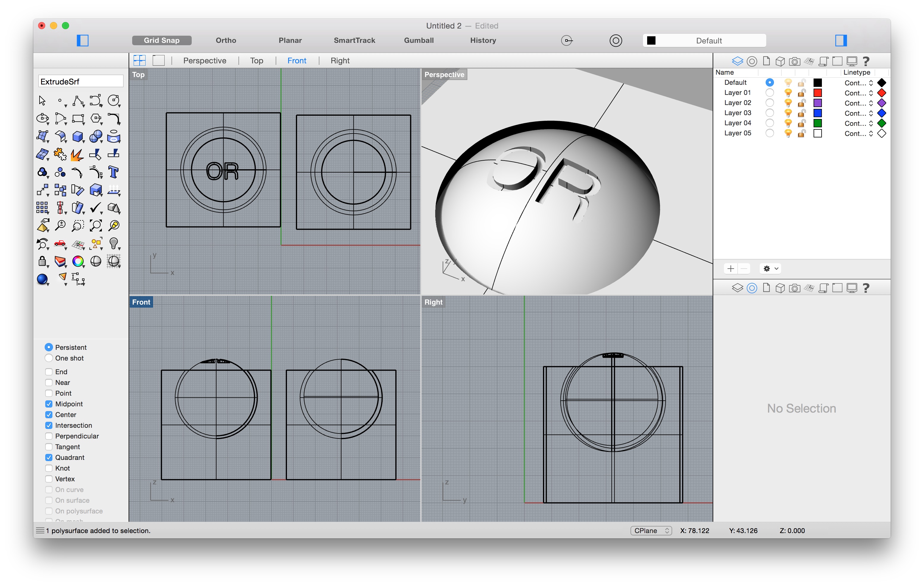924x586 pixels.
Task: Click the Lock objects padlock icon
Action: 42,261
